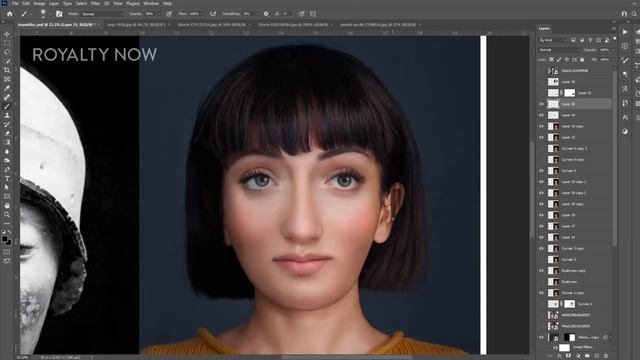Image resolution: width=640 pixels, height=360 pixels.
Task: Click the symmetry paint options icon
Action: [313, 13]
